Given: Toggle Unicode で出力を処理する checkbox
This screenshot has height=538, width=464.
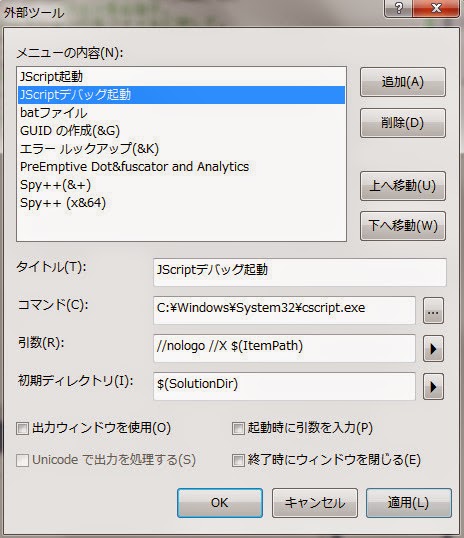Looking at the screenshot, I should (23, 460).
